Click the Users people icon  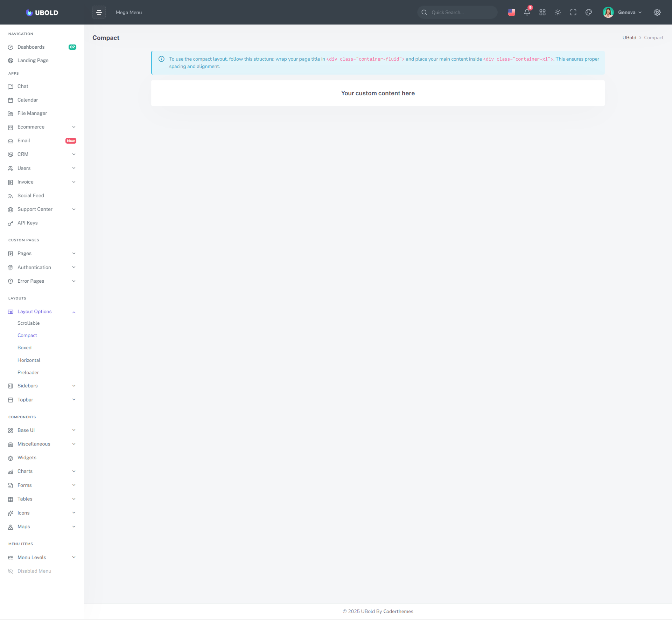[x=10, y=168]
